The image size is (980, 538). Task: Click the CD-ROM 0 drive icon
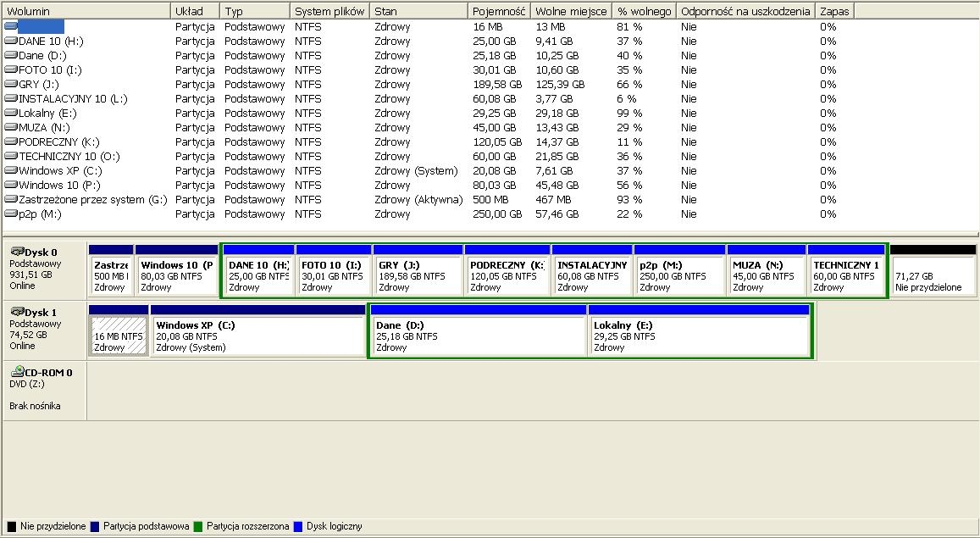coord(18,372)
